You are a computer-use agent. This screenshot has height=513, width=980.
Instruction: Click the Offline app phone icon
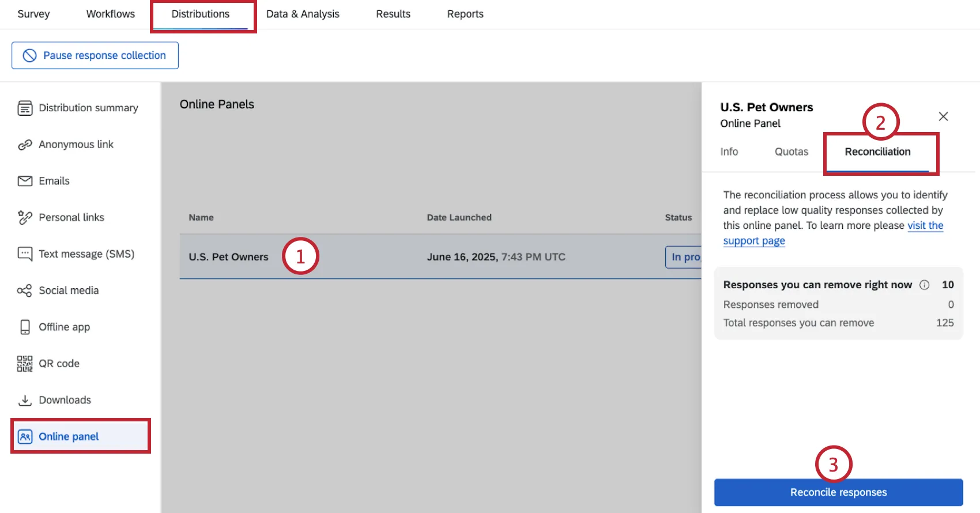click(x=25, y=327)
